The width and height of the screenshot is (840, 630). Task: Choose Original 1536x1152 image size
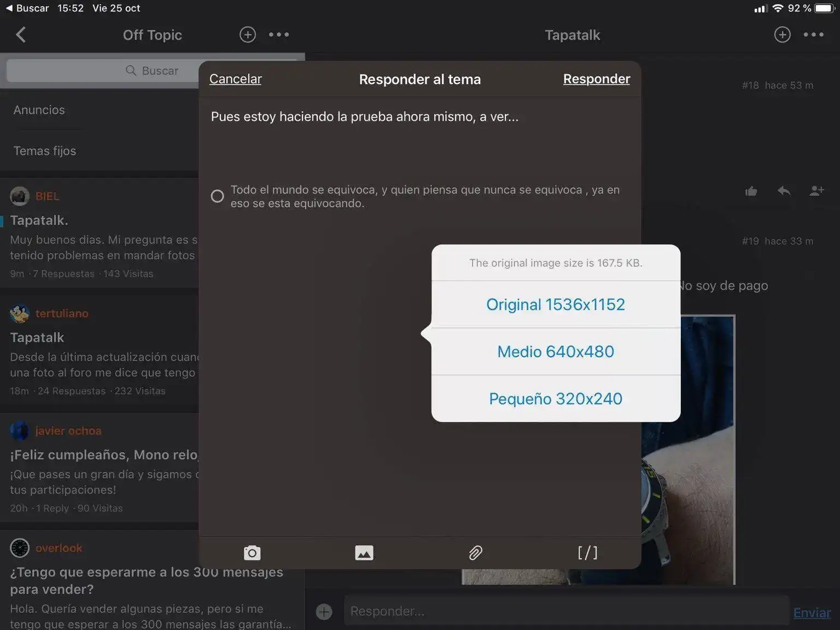pos(556,305)
